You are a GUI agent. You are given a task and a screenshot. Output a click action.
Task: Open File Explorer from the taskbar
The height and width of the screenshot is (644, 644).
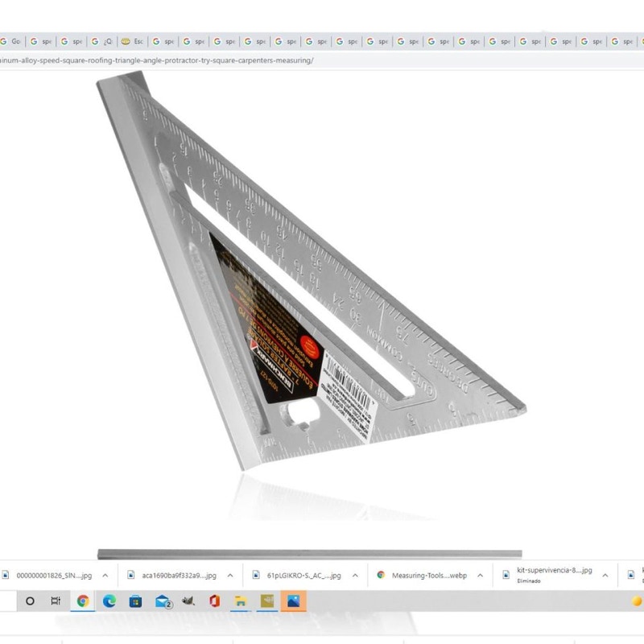pos(240,601)
